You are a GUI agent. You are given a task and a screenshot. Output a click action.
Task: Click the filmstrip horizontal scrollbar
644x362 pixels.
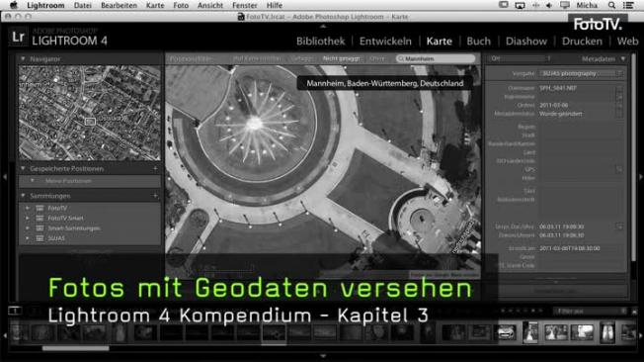(76, 348)
